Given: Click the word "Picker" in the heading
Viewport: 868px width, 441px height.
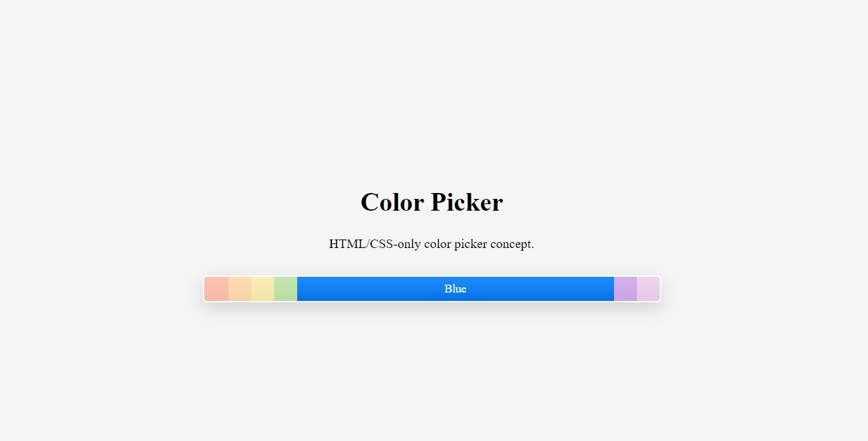Looking at the screenshot, I should click(467, 202).
